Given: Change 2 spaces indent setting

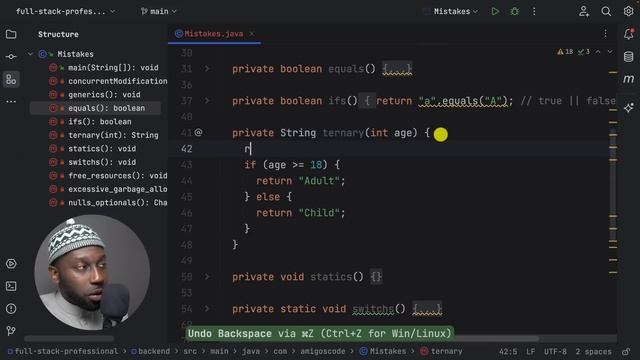Looking at the screenshot, I should pyautogui.click(x=593, y=351).
